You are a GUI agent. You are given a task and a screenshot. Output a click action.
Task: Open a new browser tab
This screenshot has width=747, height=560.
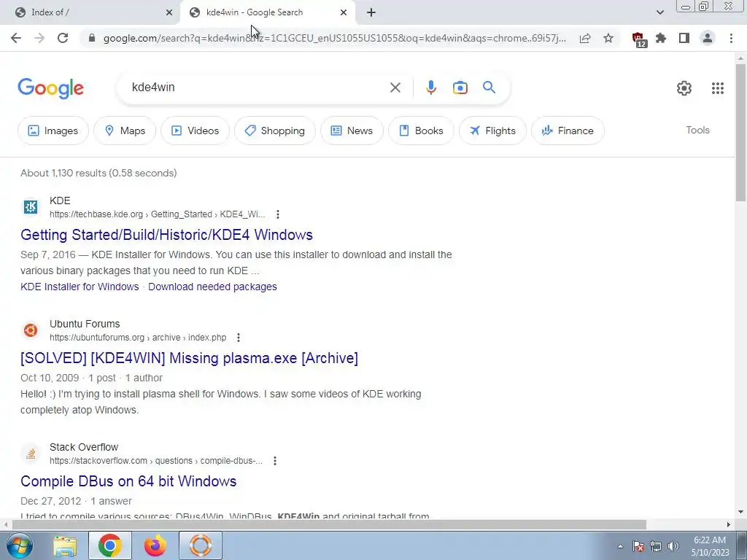pyautogui.click(x=371, y=12)
